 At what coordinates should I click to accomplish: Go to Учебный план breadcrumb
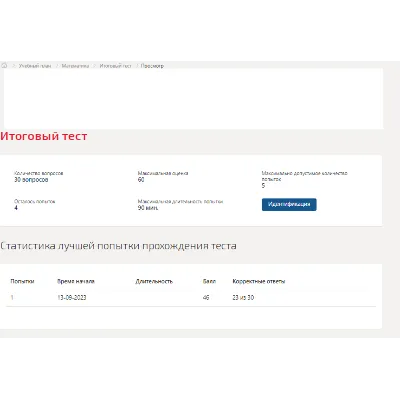(x=35, y=66)
